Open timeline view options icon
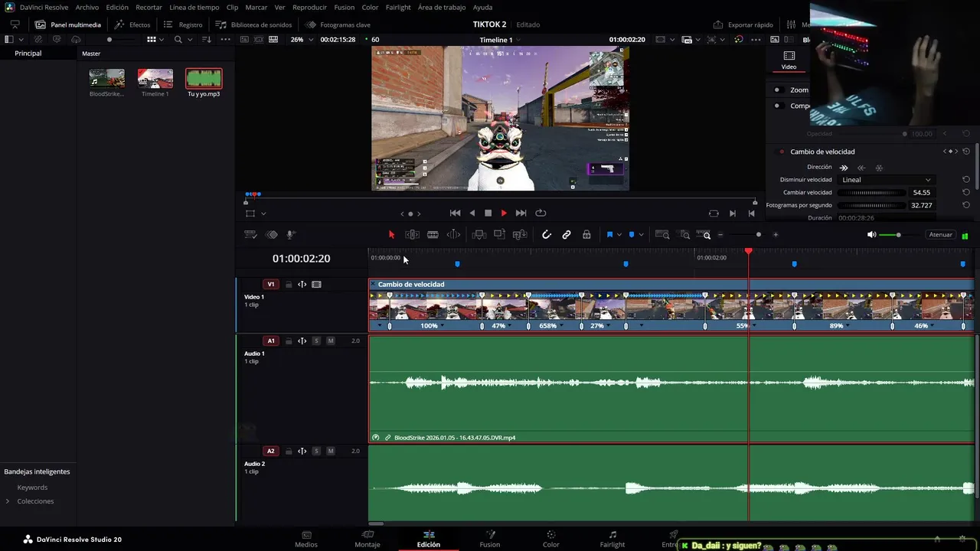 click(250, 235)
